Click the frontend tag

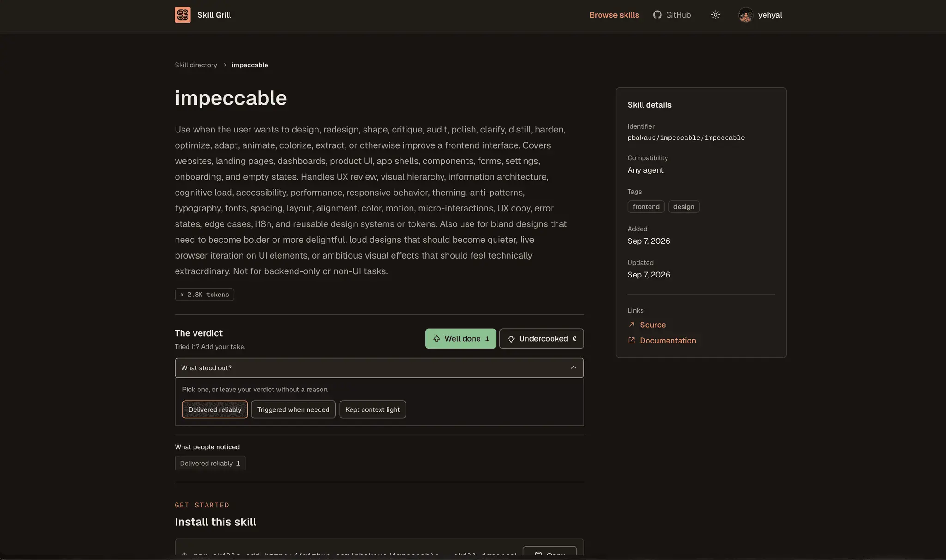click(x=646, y=207)
